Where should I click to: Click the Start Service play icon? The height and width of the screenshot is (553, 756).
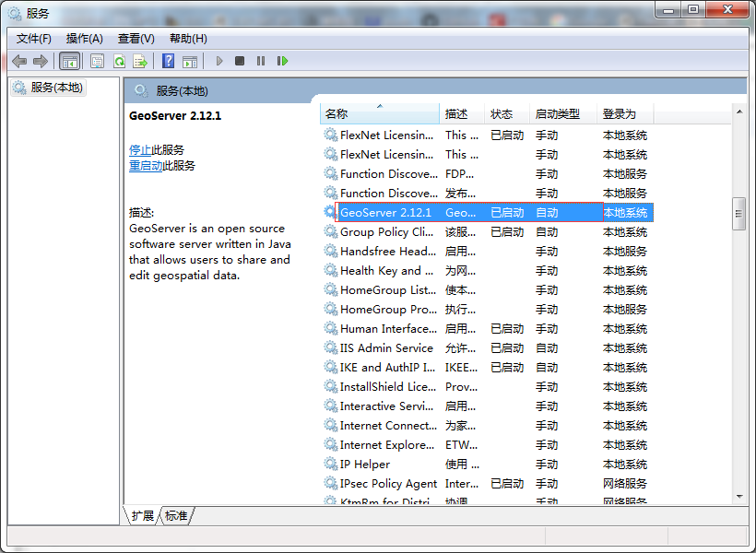(x=219, y=61)
